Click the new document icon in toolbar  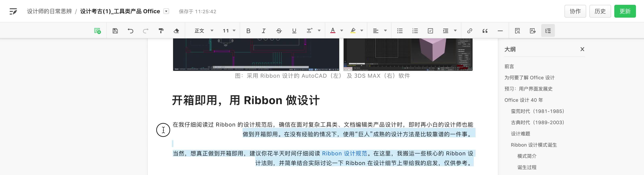click(x=98, y=31)
